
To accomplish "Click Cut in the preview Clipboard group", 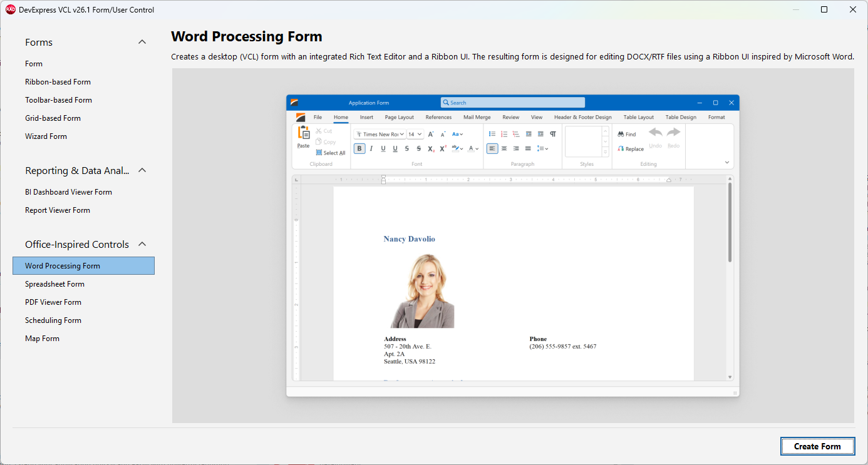I will pos(324,131).
